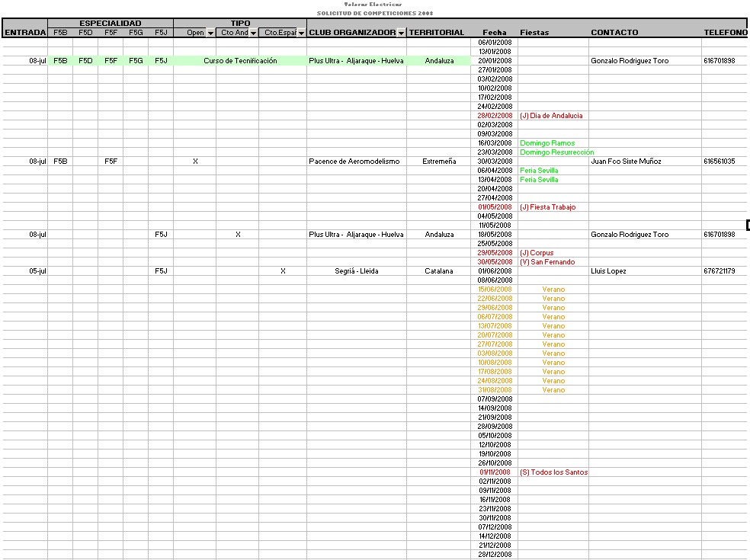Image resolution: width=750 pixels, height=560 pixels.
Task: Select the 'Lluis Lopez' contact cell
Action: [x=608, y=271]
